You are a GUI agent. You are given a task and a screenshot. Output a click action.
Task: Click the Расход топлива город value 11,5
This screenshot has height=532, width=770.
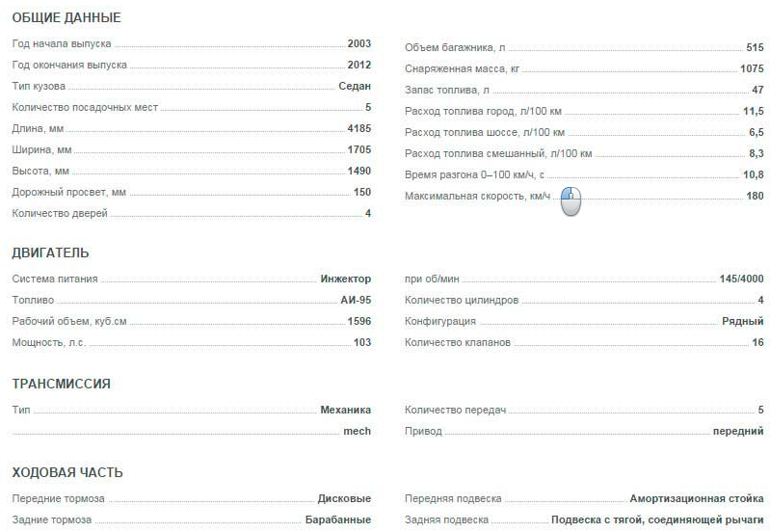pyautogui.click(x=754, y=111)
